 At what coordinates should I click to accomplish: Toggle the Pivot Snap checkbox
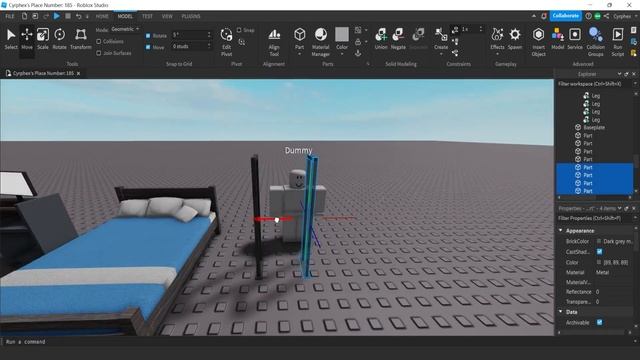coord(239,30)
